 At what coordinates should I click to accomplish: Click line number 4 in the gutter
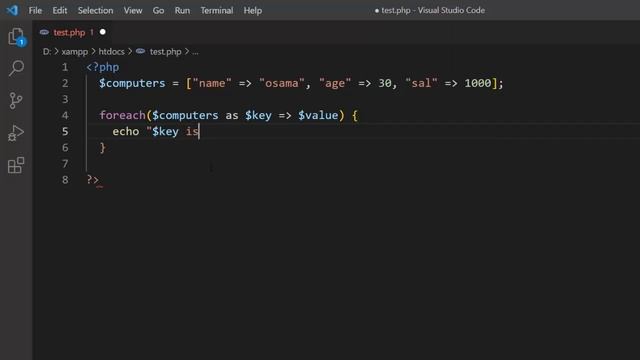65,116
